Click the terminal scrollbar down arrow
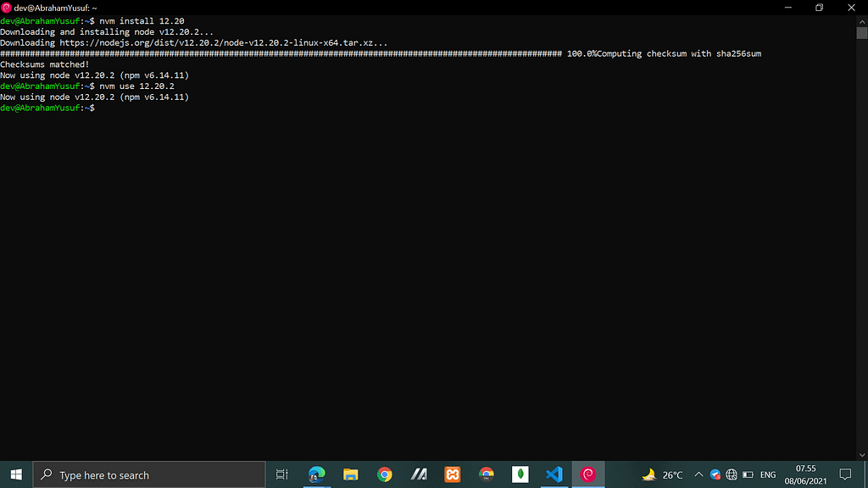This screenshot has width=868, height=488. pyautogui.click(x=862, y=455)
